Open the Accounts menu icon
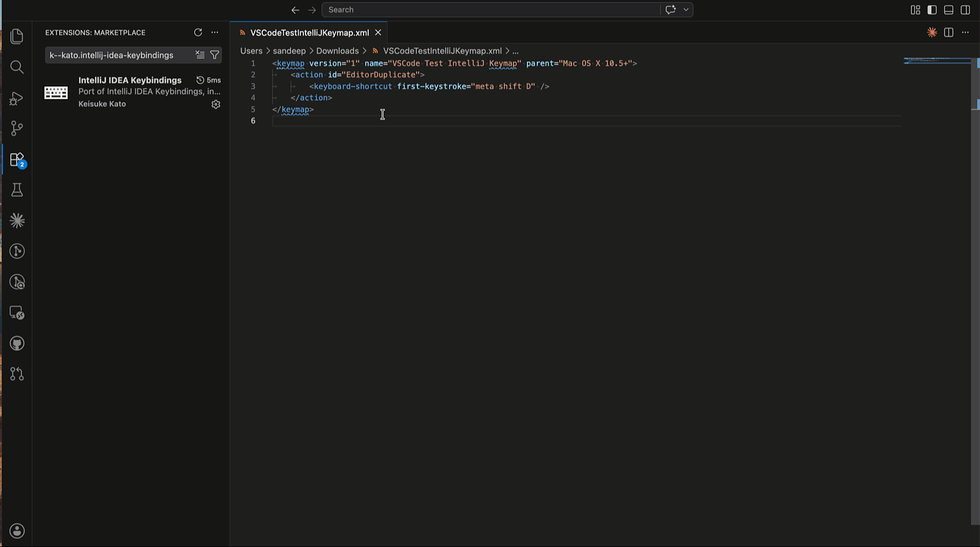 click(17, 531)
